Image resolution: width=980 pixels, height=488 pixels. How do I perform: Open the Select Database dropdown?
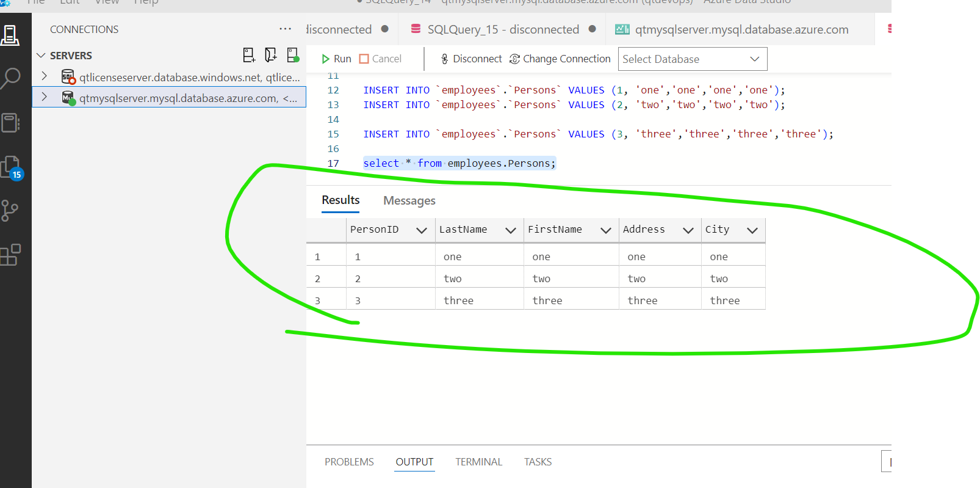[x=693, y=59]
